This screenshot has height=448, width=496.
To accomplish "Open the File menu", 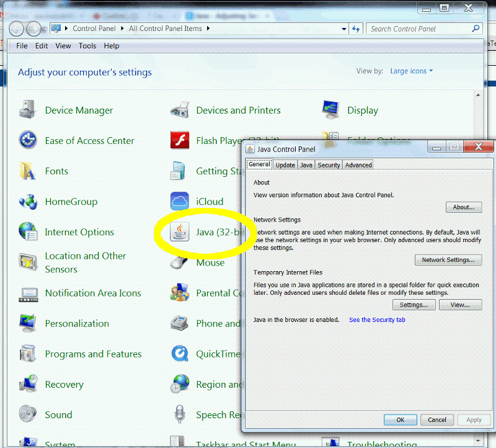I will 22,46.
